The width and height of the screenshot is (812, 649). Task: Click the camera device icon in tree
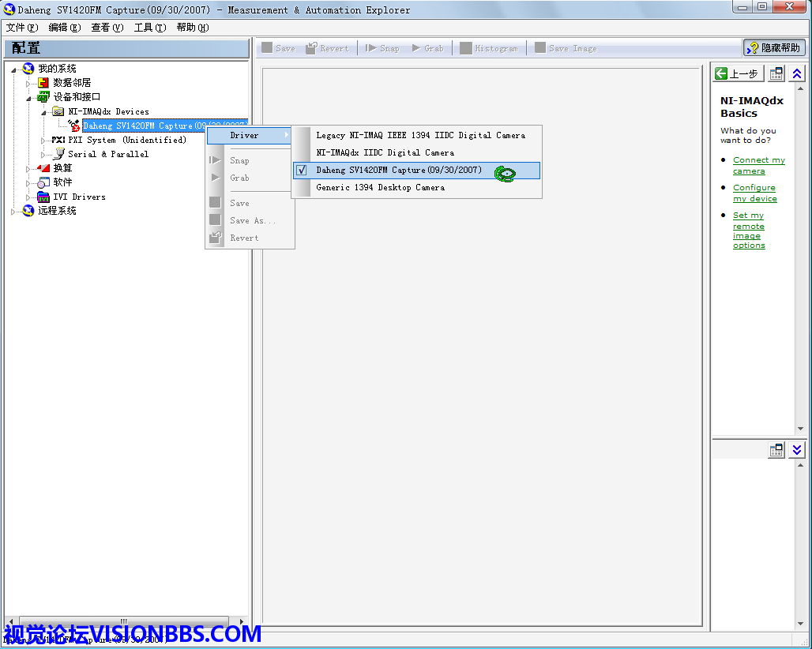pyautogui.click(x=73, y=126)
